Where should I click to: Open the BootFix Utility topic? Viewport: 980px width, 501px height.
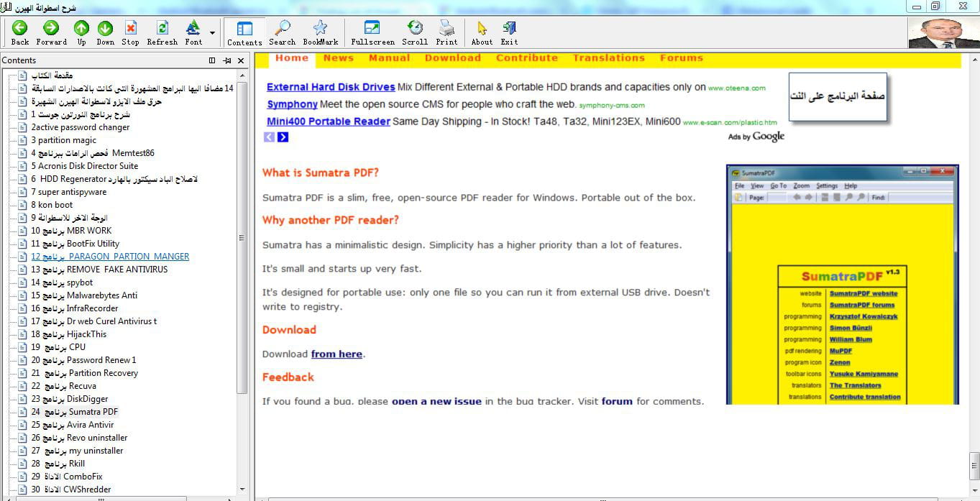75,244
